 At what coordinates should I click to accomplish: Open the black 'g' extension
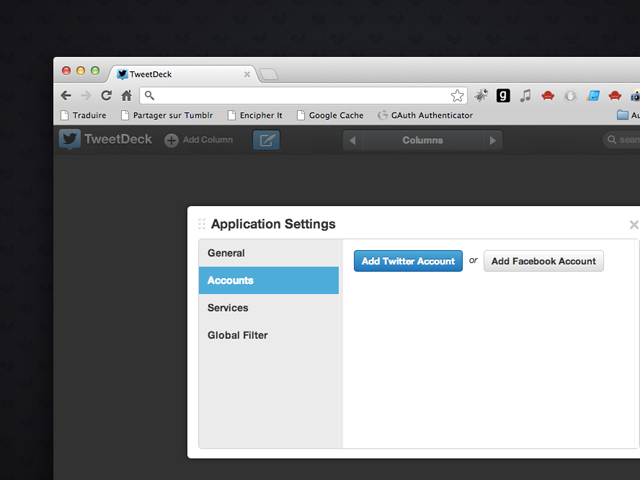pos(503,96)
